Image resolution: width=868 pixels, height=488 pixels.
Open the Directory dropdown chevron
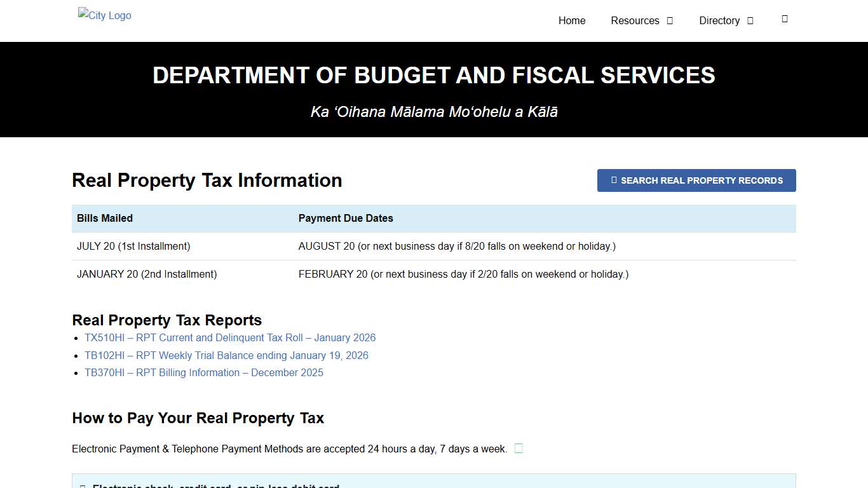click(750, 20)
